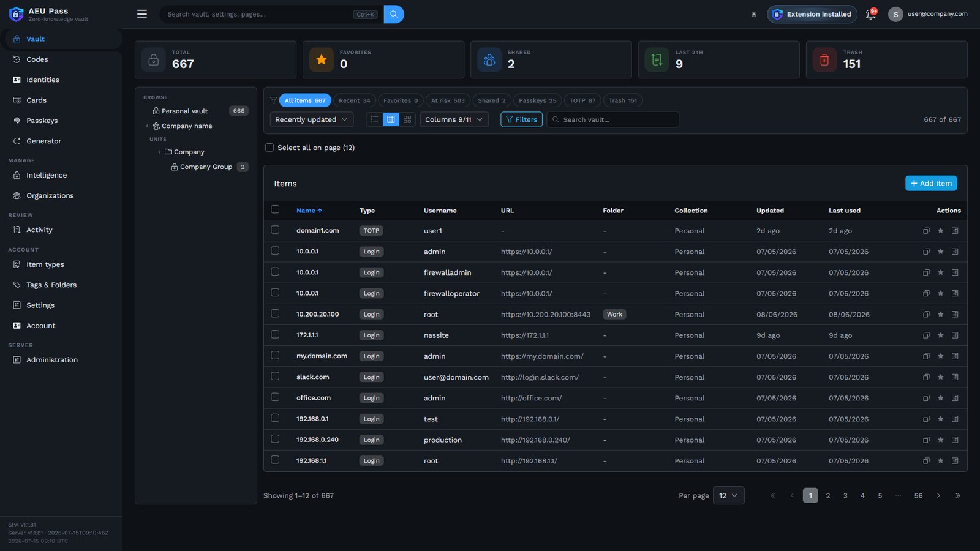Viewport: 980px width, 551px height.
Task: Select the domain1.com row checkbox
Action: point(275,230)
